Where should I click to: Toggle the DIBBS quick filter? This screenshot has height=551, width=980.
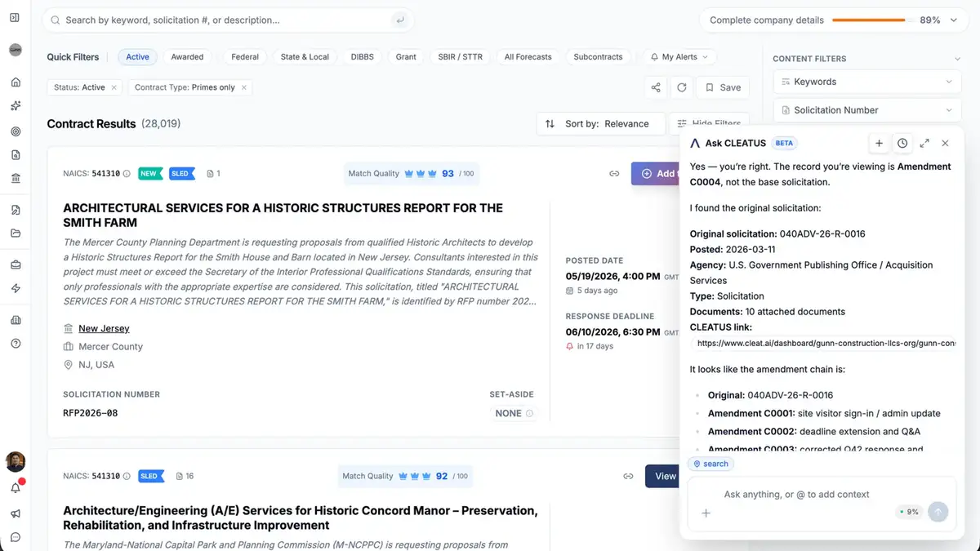point(363,57)
